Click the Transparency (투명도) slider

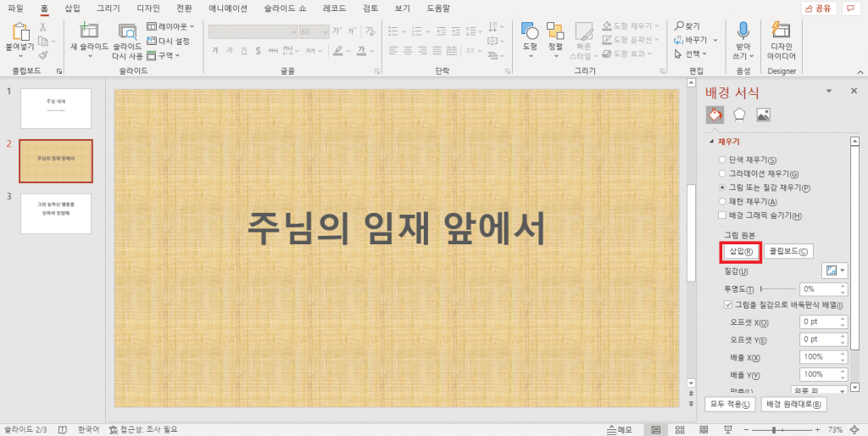tap(778, 289)
